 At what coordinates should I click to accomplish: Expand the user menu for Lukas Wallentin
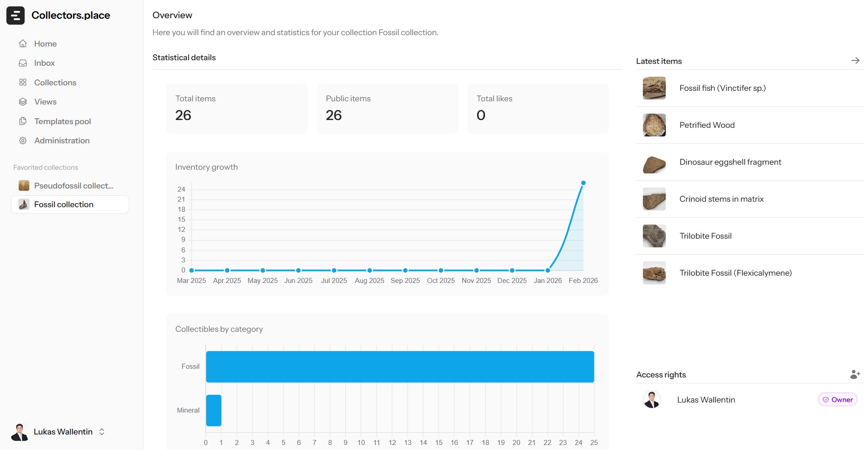click(x=101, y=432)
